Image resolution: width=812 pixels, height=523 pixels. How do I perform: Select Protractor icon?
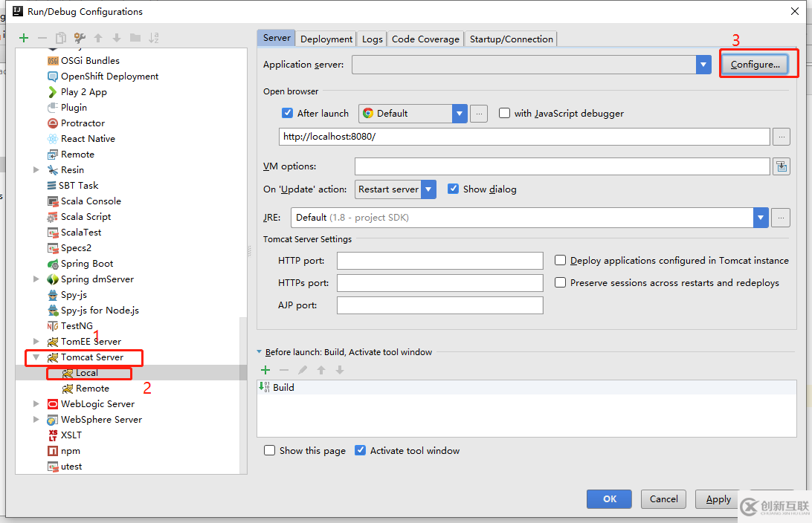coord(53,123)
